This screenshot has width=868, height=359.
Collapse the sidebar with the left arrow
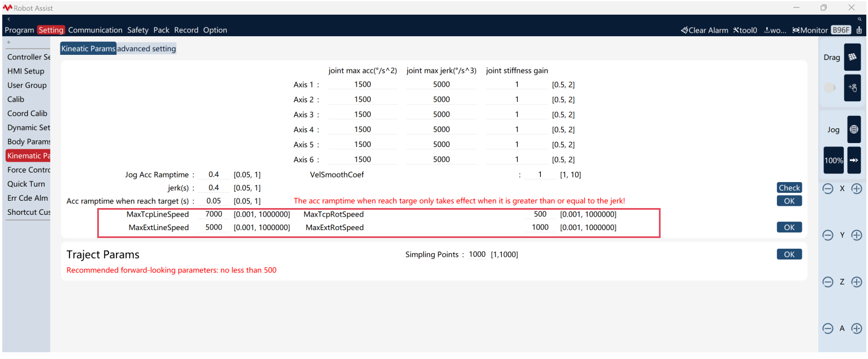8,42
